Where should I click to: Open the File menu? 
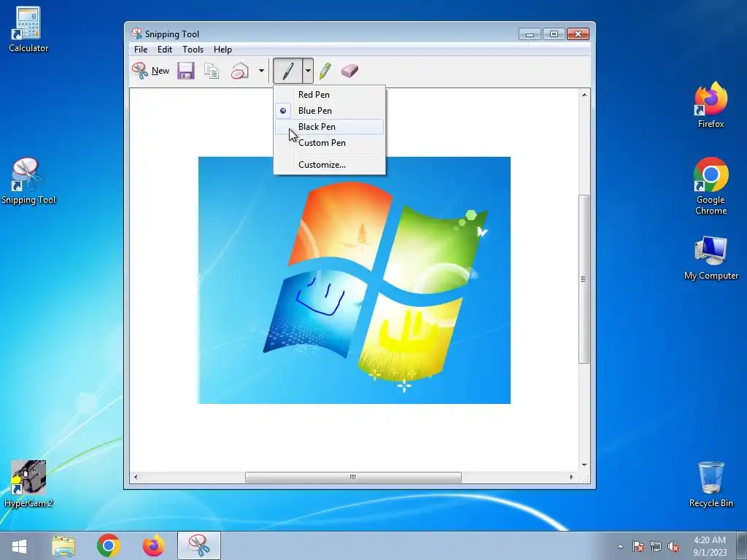point(141,50)
